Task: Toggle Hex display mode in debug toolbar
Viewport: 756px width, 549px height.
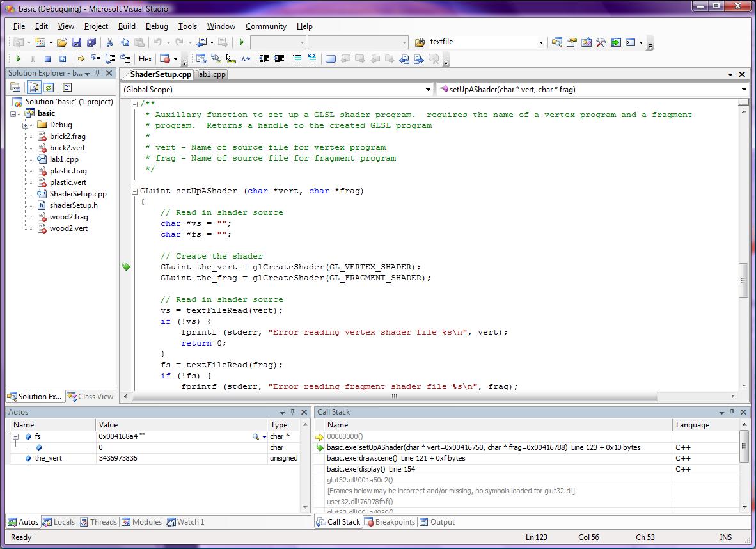Action: [x=145, y=58]
